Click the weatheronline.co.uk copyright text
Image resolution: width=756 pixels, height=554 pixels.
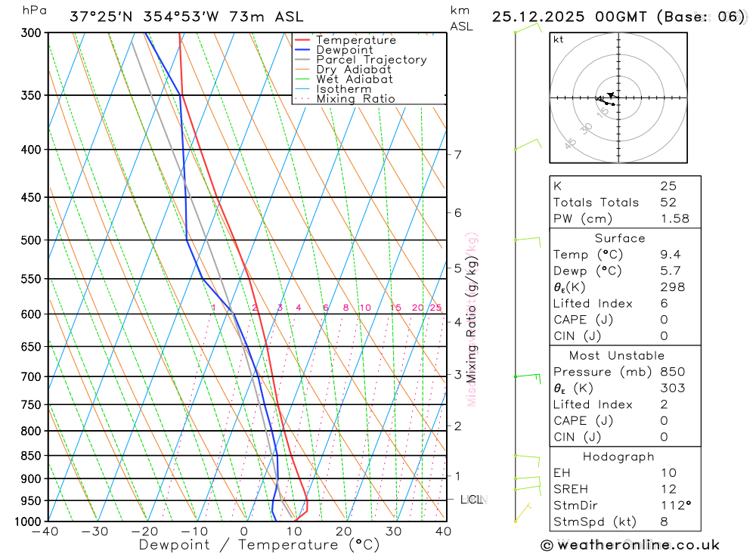click(631, 545)
